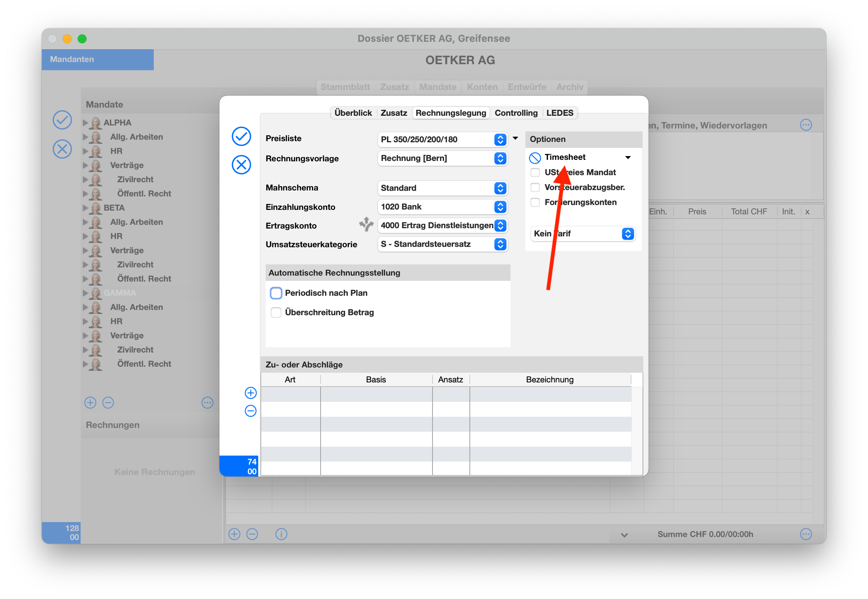Switch to Stammblatt tab in Dossier window

pyautogui.click(x=345, y=87)
